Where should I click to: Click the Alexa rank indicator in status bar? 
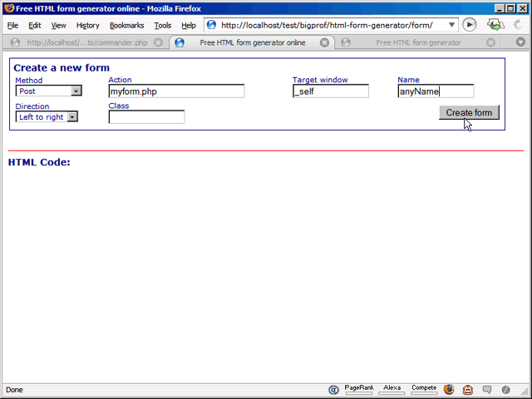click(x=392, y=390)
